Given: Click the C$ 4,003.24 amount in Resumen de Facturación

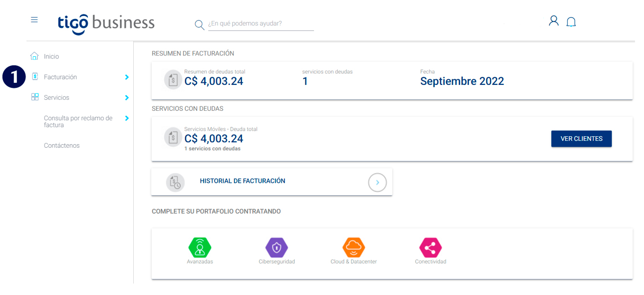Looking at the screenshot, I should [x=214, y=81].
